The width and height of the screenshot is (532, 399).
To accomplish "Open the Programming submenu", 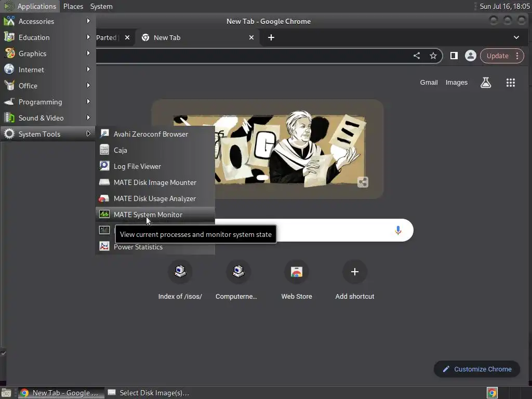I will point(47,102).
